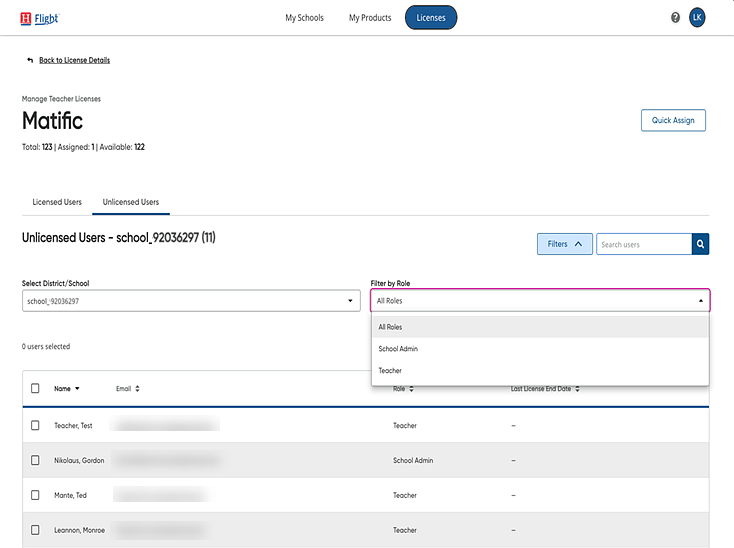
Task: Tick the select-all users checkbox in header
Action: (35, 388)
